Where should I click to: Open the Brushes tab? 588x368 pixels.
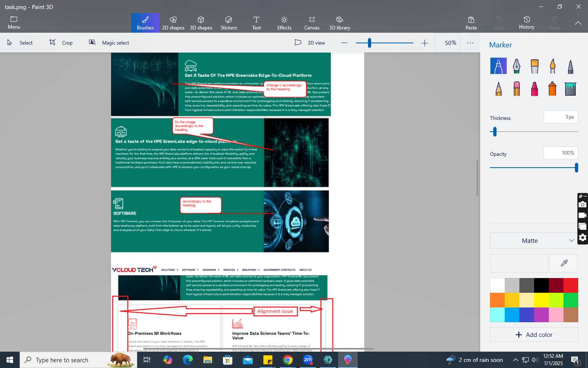coord(145,23)
